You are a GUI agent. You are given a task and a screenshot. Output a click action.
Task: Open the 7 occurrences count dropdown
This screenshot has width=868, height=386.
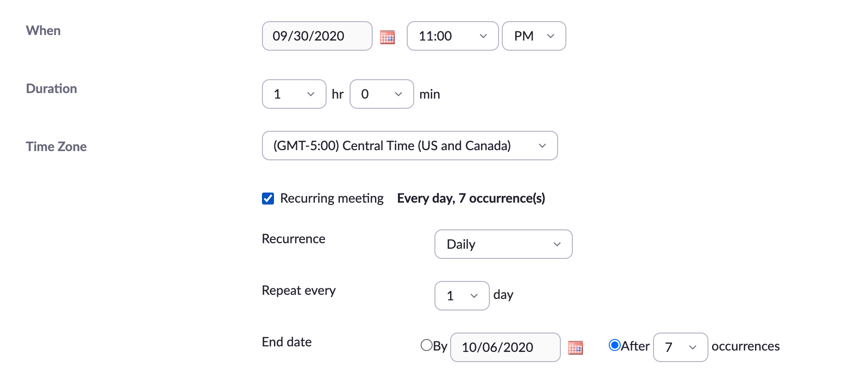point(680,347)
